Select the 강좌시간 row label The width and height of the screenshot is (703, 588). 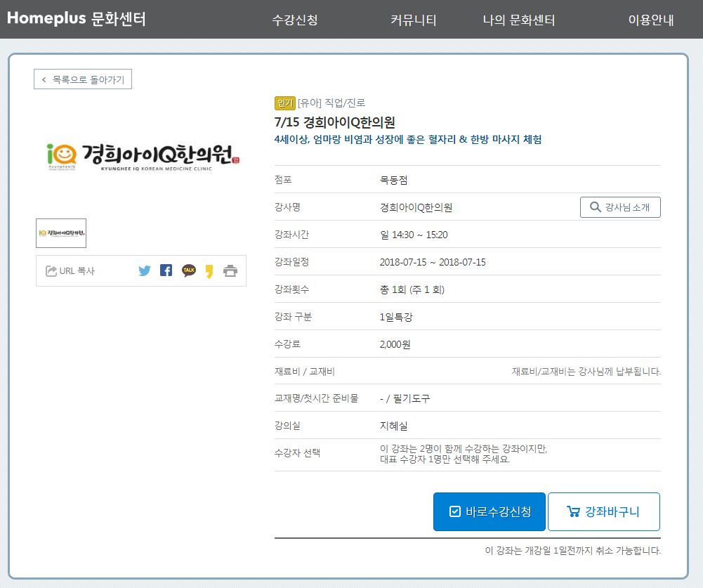click(x=291, y=235)
